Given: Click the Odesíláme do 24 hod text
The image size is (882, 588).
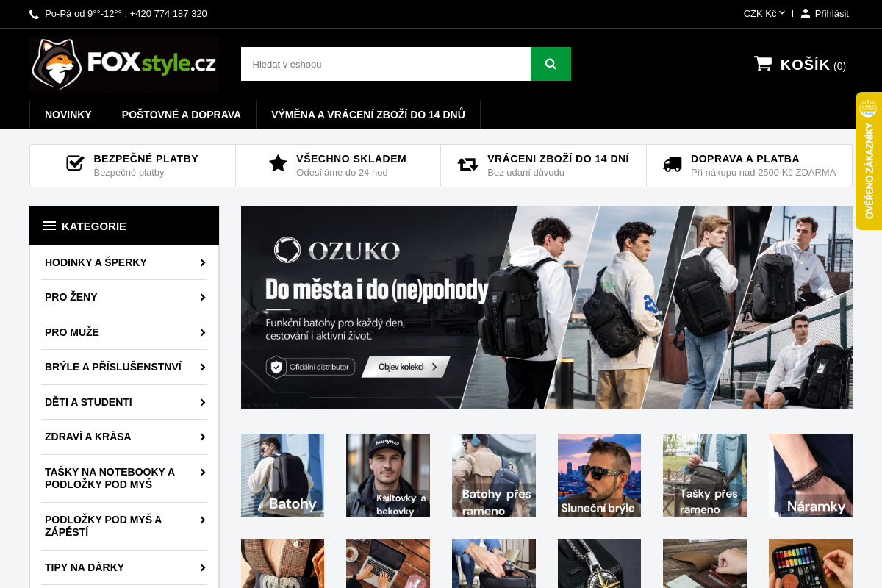Looking at the screenshot, I should 342,173.
